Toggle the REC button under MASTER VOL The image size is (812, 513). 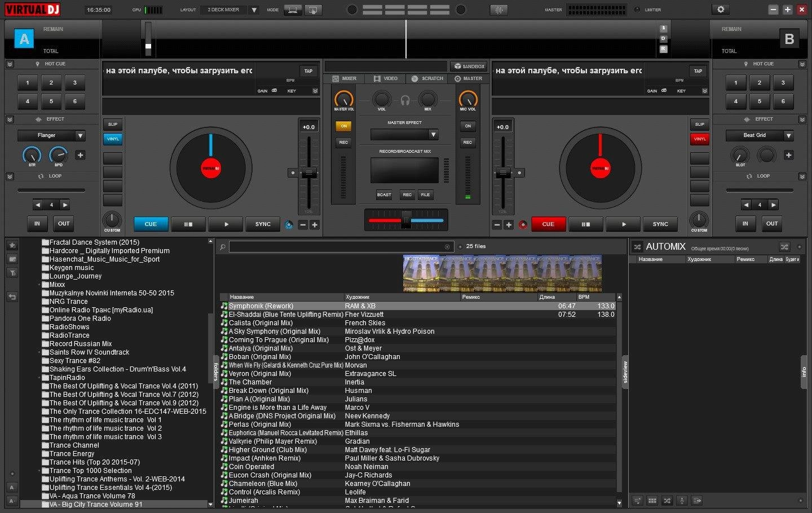point(343,143)
